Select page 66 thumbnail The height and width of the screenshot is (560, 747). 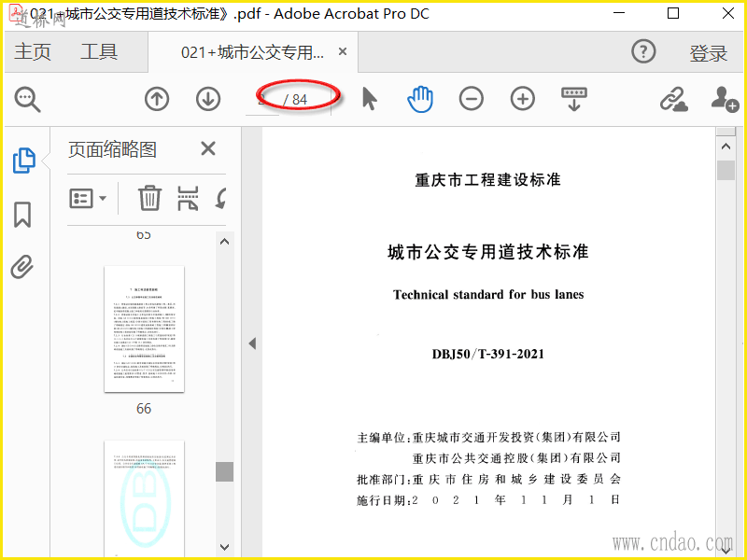coord(144,329)
